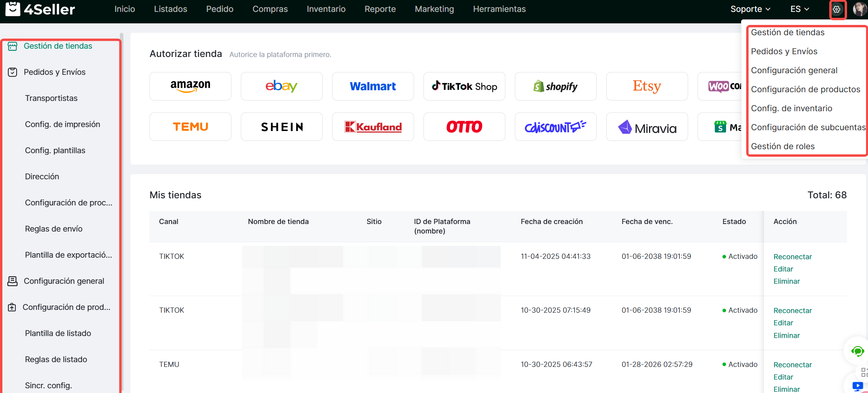
Task: Select the TEMU platform tile
Action: (x=190, y=127)
